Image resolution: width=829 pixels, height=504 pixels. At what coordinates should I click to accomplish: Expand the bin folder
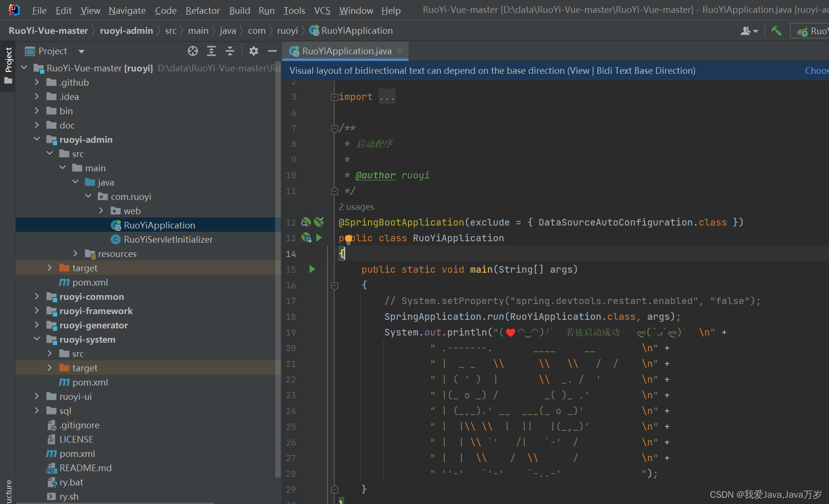pos(37,111)
